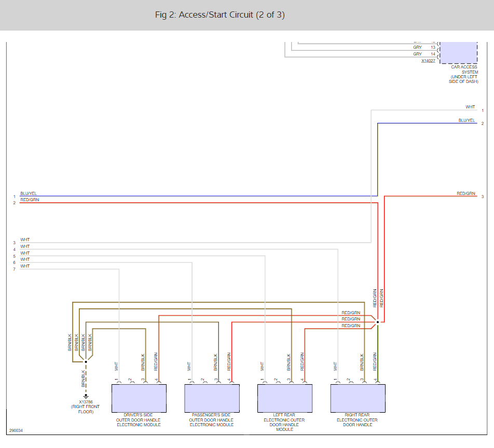Click the BRN/BLK splice dot above ground
494x448 pixels.
coord(86,362)
